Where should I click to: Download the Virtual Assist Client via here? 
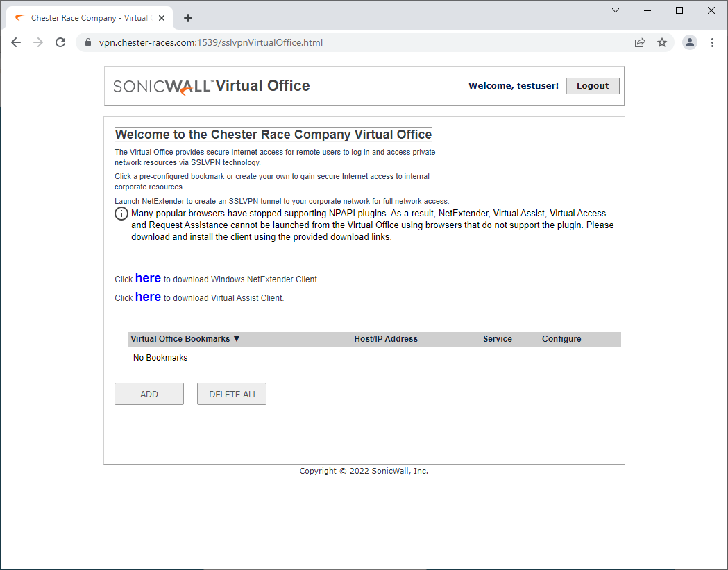point(148,297)
